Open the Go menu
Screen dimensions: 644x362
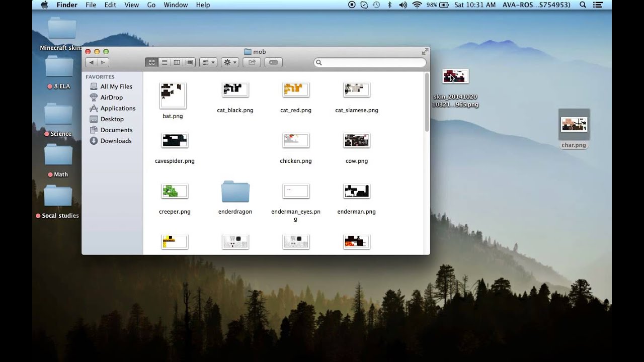pos(151,5)
